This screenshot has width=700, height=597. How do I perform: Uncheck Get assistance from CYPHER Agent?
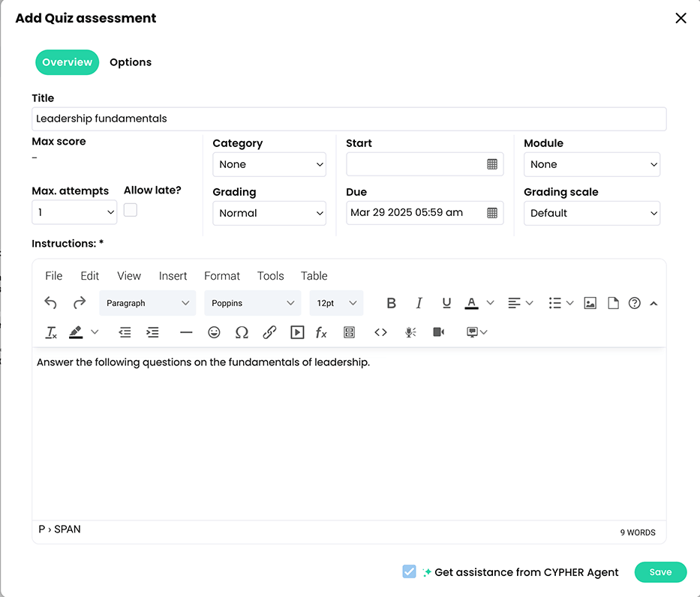409,571
